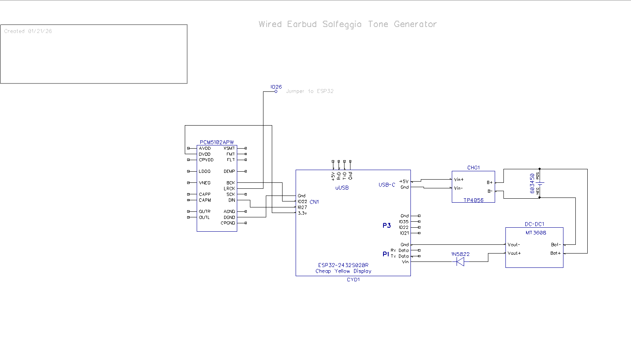Select the IO35 pin terminal on P3

tap(419, 222)
